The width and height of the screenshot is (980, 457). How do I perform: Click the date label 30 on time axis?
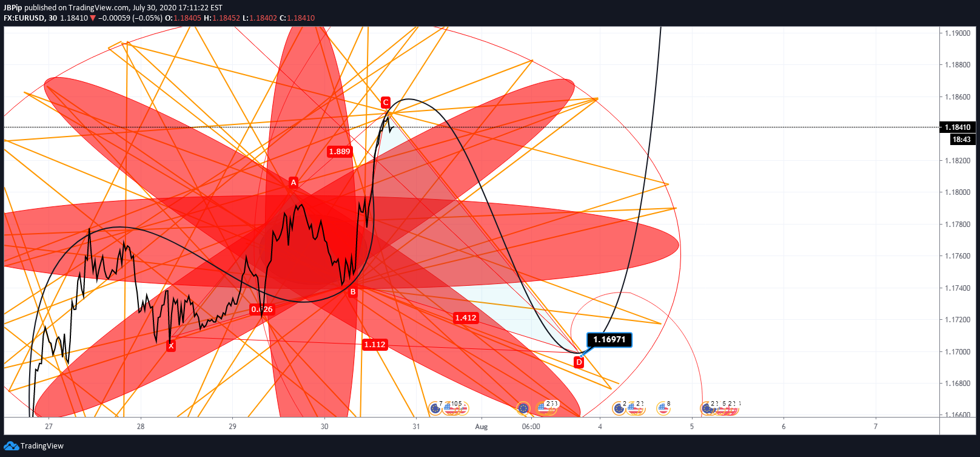pos(324,427)
